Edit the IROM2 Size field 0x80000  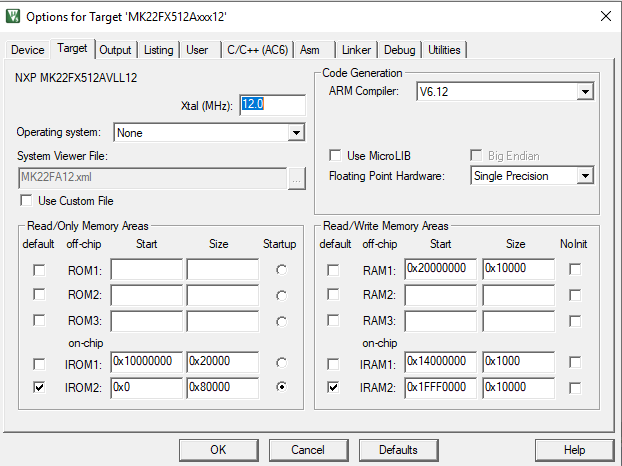[223, 387]
